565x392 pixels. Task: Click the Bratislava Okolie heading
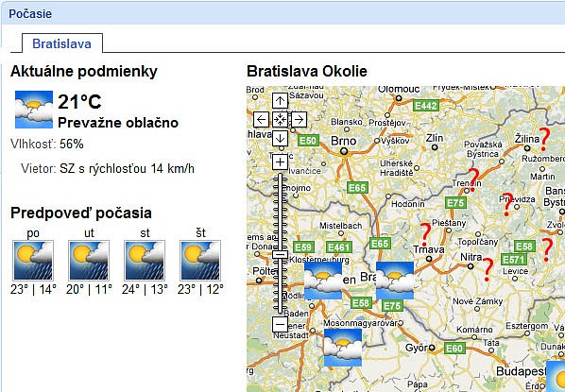pyautogui.click(x=307, y=71)
